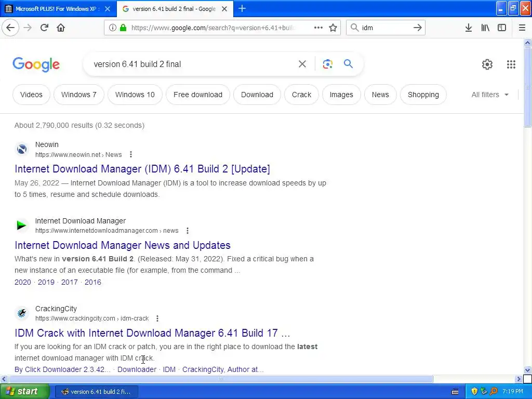Click the horizontal scrollbar left arrow

(x=4, y=379)
